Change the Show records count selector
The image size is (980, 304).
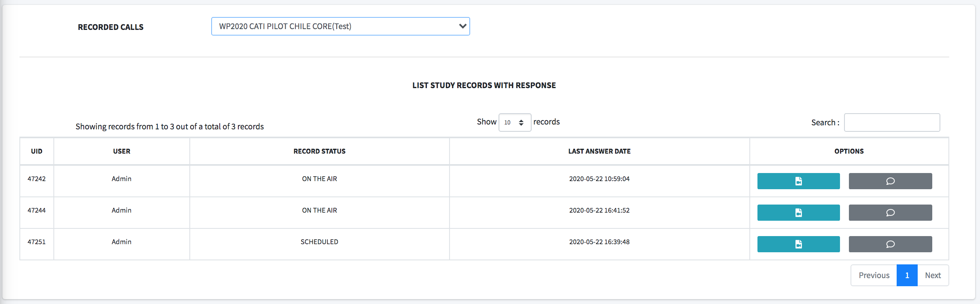coord(515,122)
